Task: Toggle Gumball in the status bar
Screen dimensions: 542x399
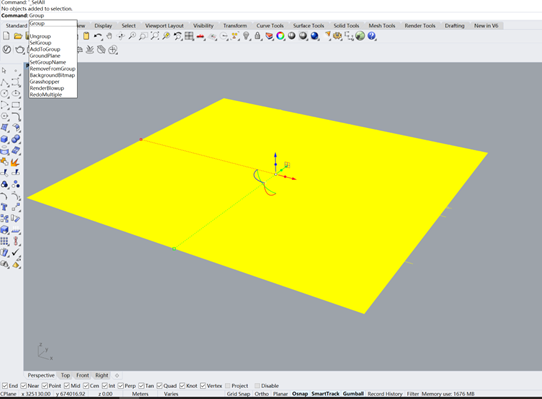Action: pyautogui.click(x=353, y=394)
